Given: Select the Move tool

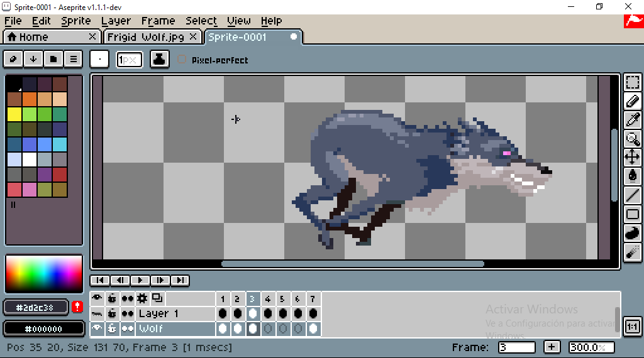Looking at the screenshot, I should 633,158.
